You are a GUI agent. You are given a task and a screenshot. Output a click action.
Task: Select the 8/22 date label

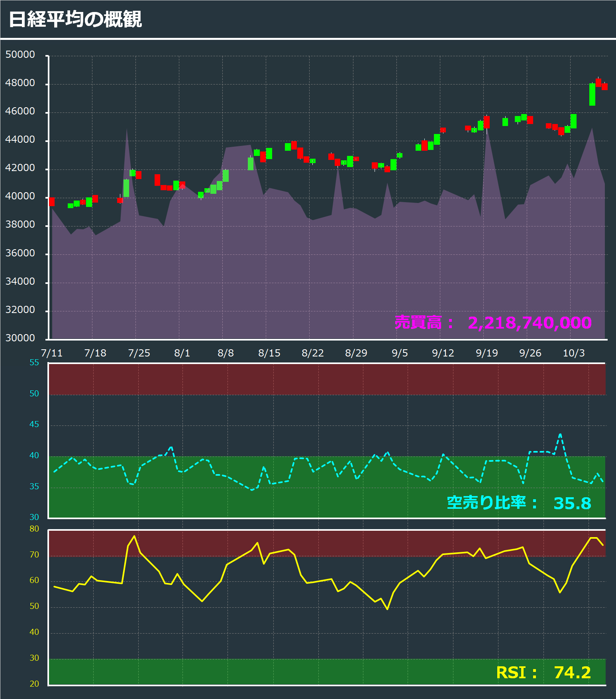click(x=312, y=353)
